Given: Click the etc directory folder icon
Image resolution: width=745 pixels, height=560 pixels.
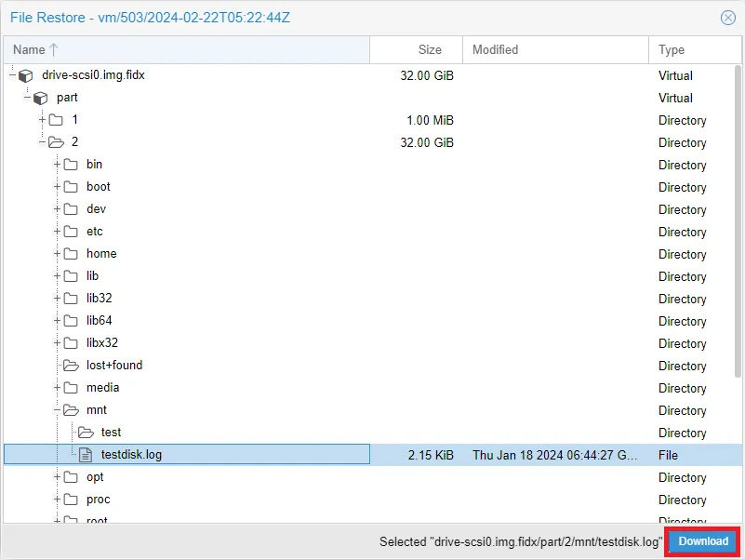Looking at the screenshot, I should pyautogui.click(x=71, y=232).
